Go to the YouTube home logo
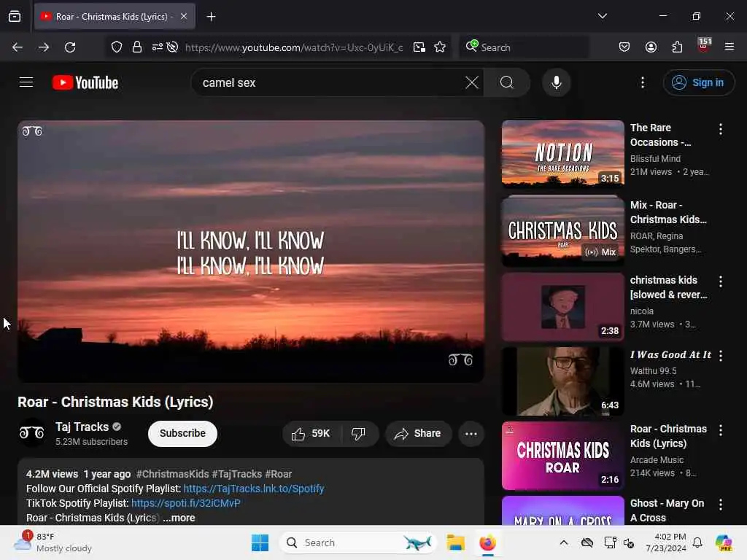 (x=85, y=82)
